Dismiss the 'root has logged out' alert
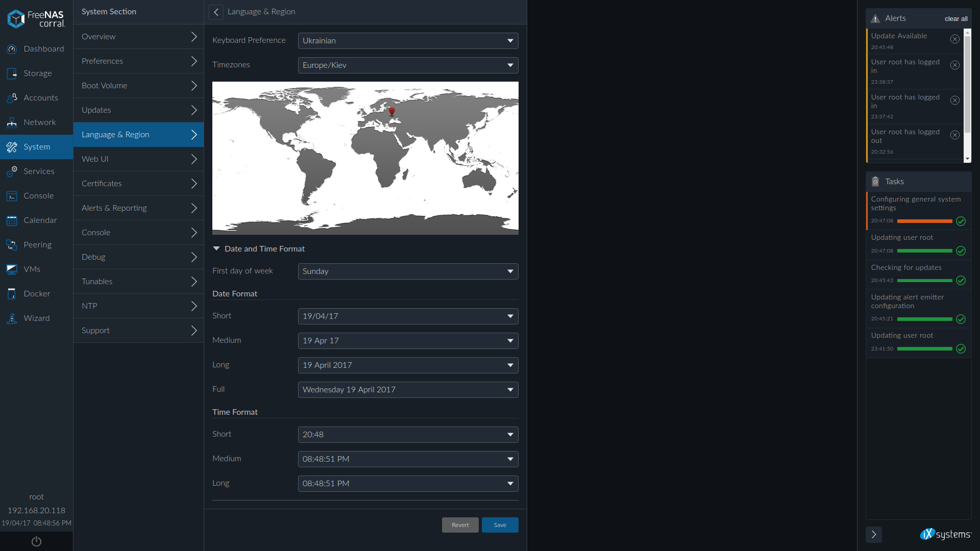Viewport: 980px width, 551px height. click(x=954, y=135)
